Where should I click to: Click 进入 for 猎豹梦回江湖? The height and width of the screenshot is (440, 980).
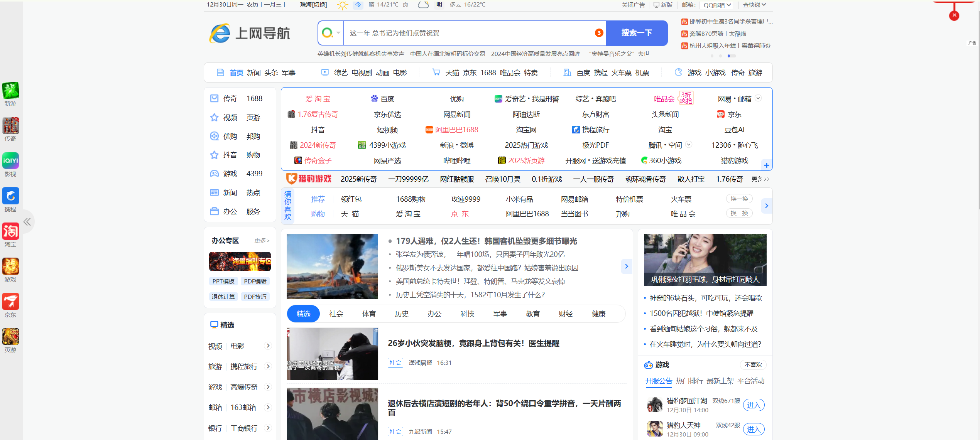753,405
